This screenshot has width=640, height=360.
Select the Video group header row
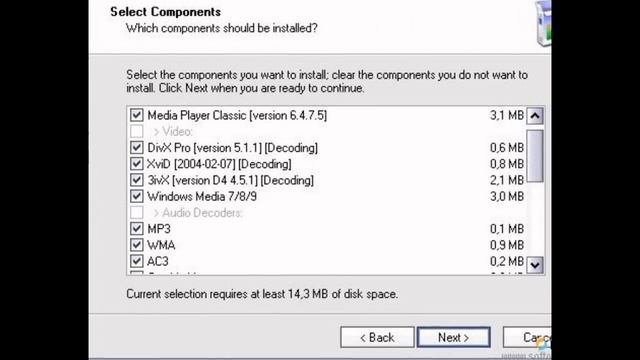[327, 131]
